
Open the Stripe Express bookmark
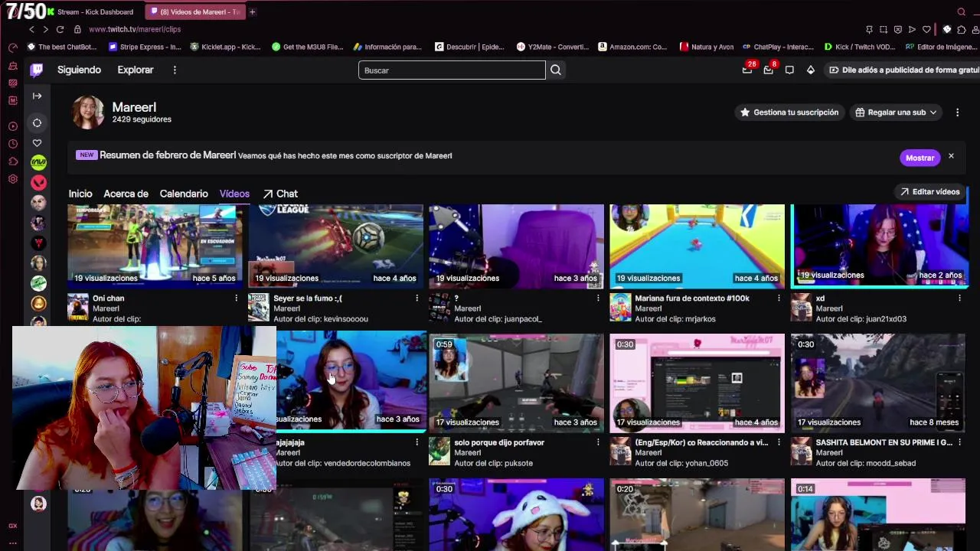pos(145,47)
